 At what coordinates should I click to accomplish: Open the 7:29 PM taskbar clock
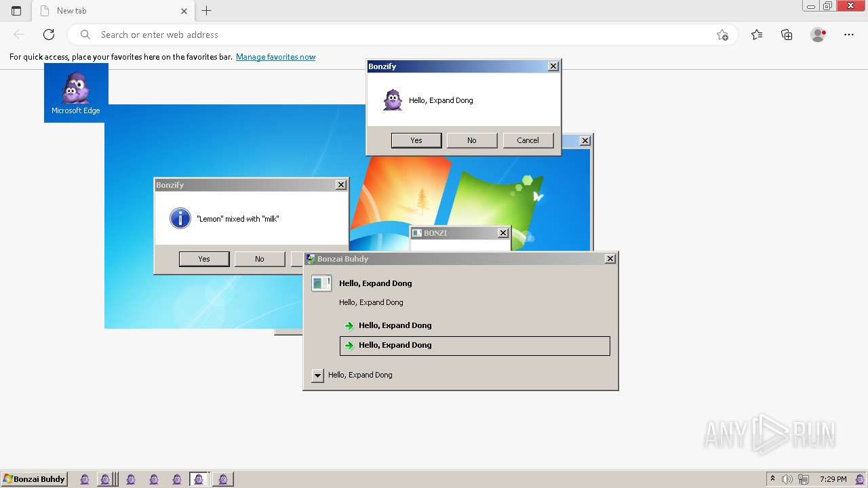833,479
